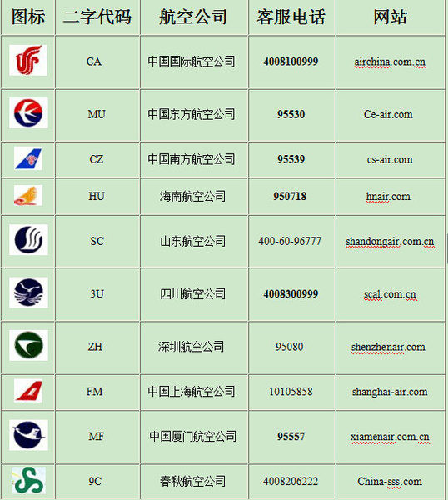Click the Shandong Airlines navy circle logo
The image size is (448, 500).
[28, 240]
